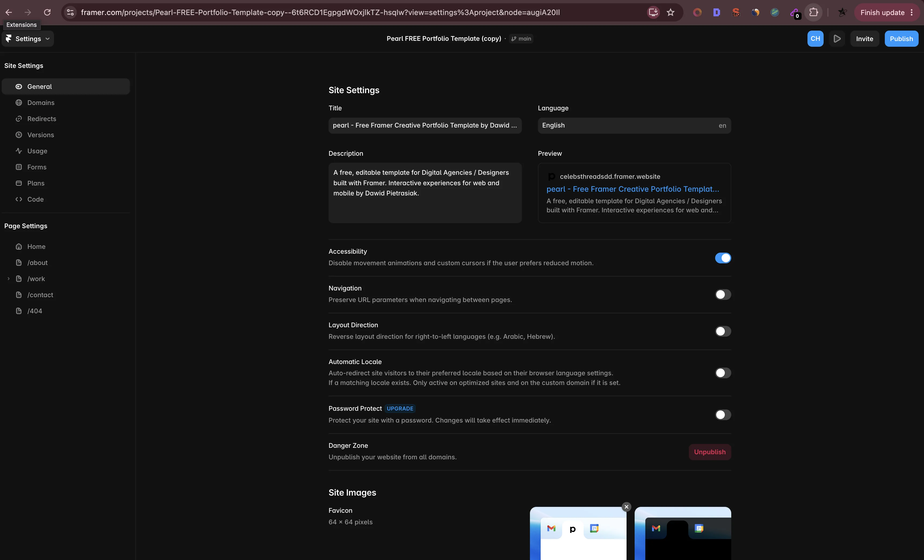The height and width of the screenshot is (560, 924).
Task: Click the main branch label
Action: pyautogui.click(x=521, y=39)
